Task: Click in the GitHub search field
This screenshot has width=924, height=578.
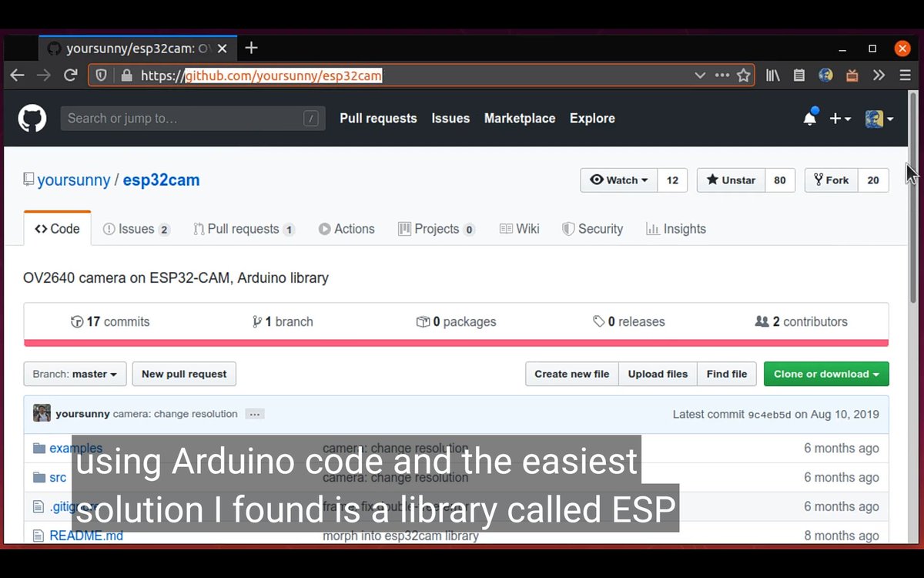Action: point(192,119)
